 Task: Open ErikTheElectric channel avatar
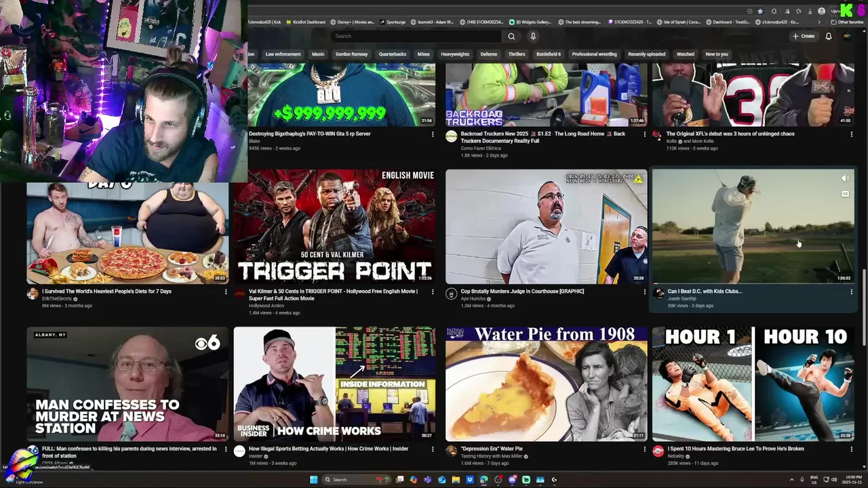click(x=33, y=293)
